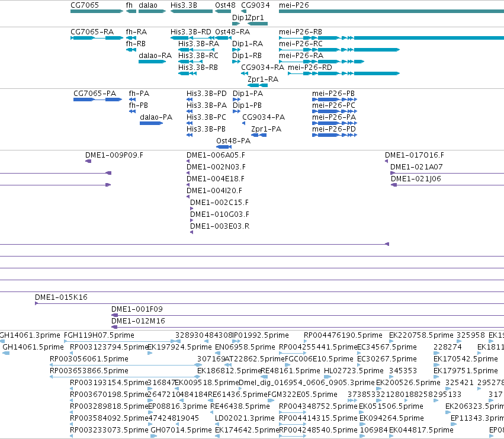
Task: Select the DME1-009P09.F clone label
Action: [114, 155]
